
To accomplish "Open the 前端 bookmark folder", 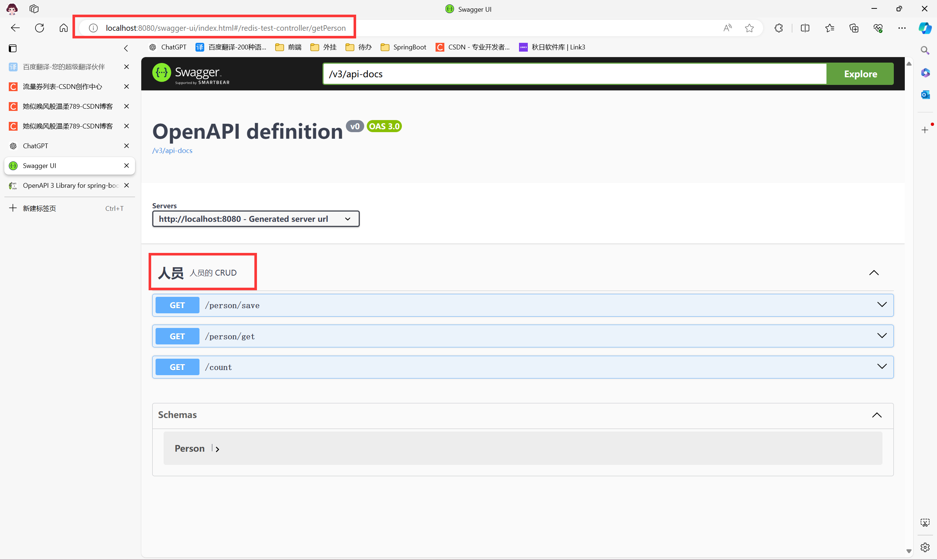I will tap(288, 47).
